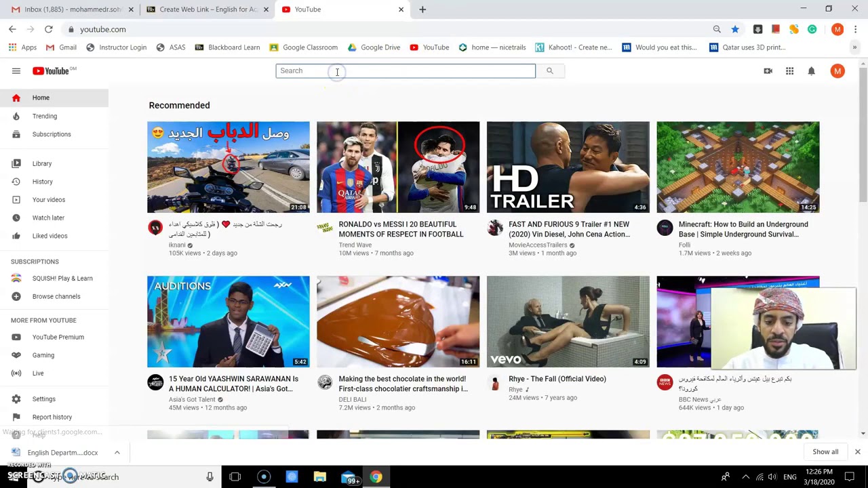
Task: Play the chocolate making video thumbnail
Action: 398,321
